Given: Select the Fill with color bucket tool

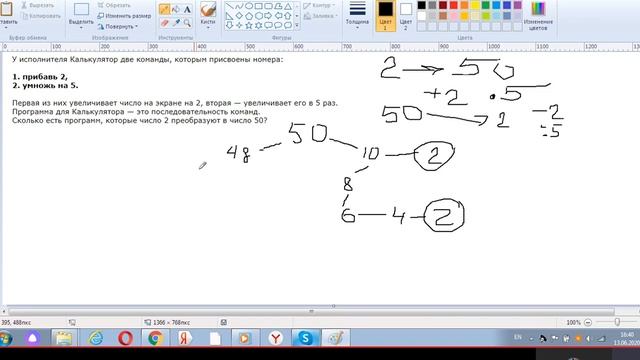Looking at the screenshot, I should (x=176, y=9).
